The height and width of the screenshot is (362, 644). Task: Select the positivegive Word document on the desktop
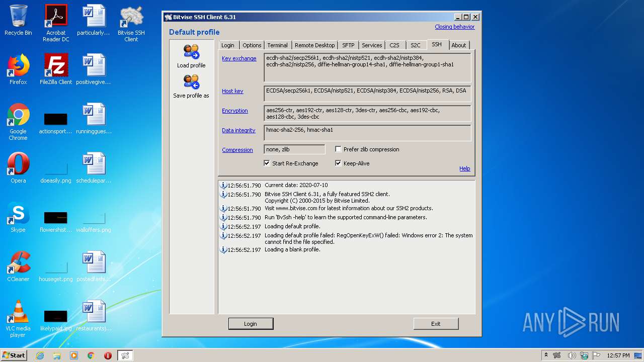pyautogui.click(x=94, y=69)
